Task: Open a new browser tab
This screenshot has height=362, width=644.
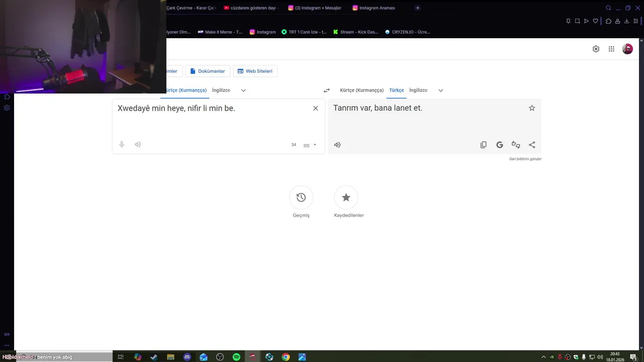Action: (418, 8)
